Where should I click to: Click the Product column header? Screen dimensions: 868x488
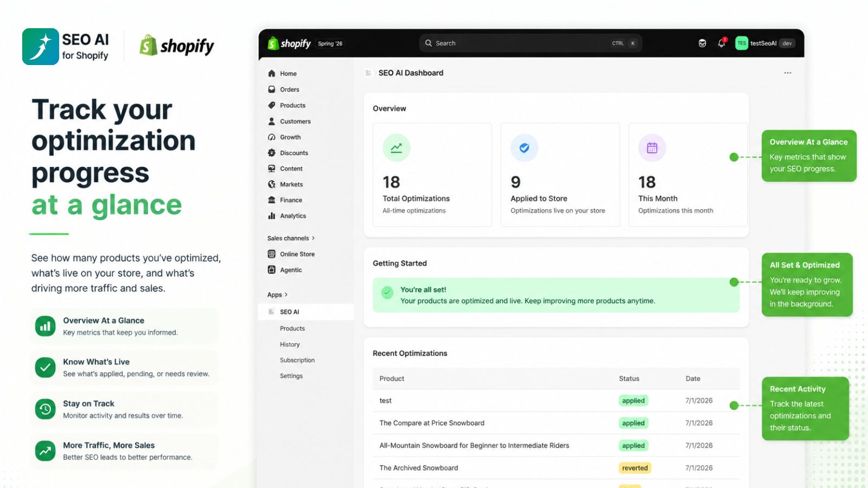[x=392, y=378]
